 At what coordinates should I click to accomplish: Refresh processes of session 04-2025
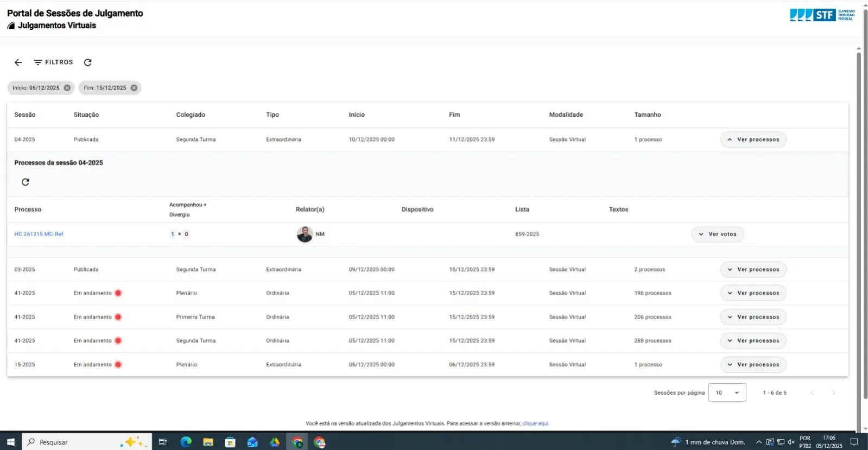26,182
